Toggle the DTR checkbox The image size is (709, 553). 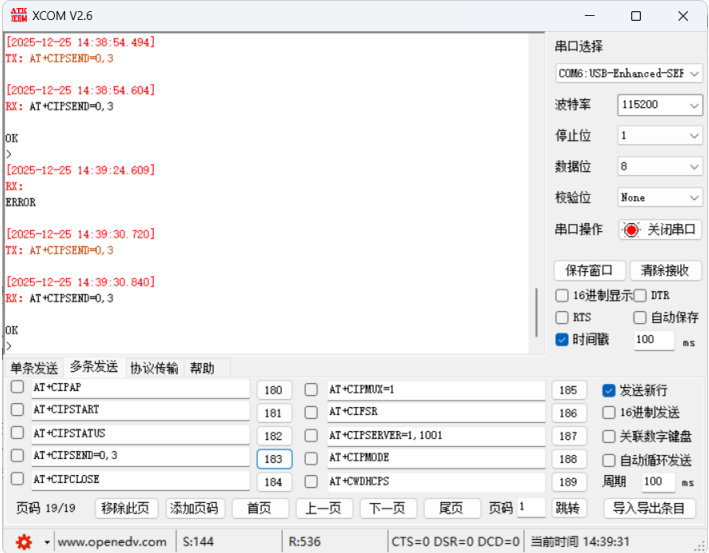tap(640, 295)
